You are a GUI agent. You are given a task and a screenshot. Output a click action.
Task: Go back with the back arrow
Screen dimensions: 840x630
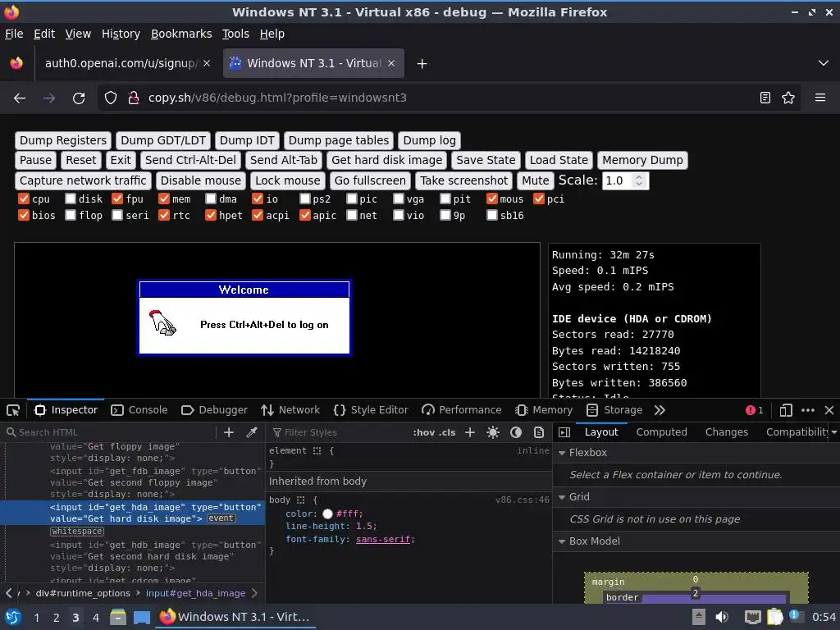pyautogui.click(x=20, y=98)
